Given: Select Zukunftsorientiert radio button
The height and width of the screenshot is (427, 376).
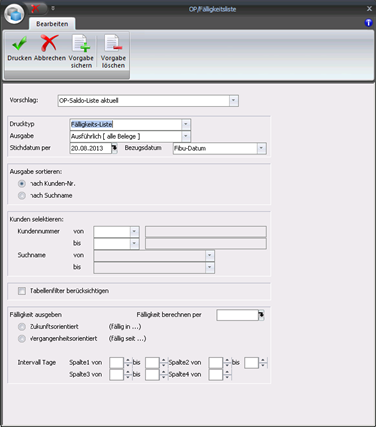Looking at the screenshot, I should (x=22, y=327).
